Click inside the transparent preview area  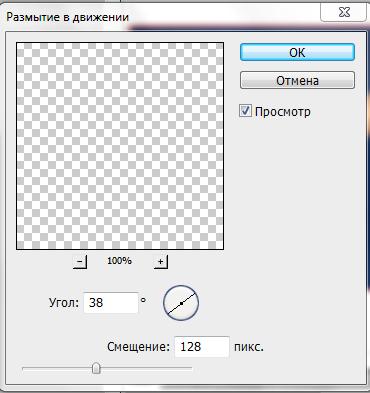pyautogui.click(x=120, y=146)
